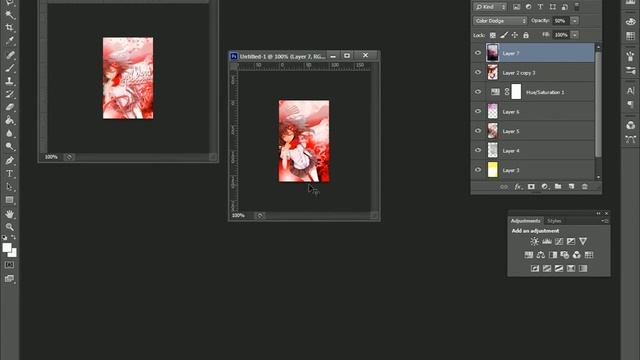
Task: Toggle Quick Mask mode icon
Action: pyautogui.click(x=9, y=265)
